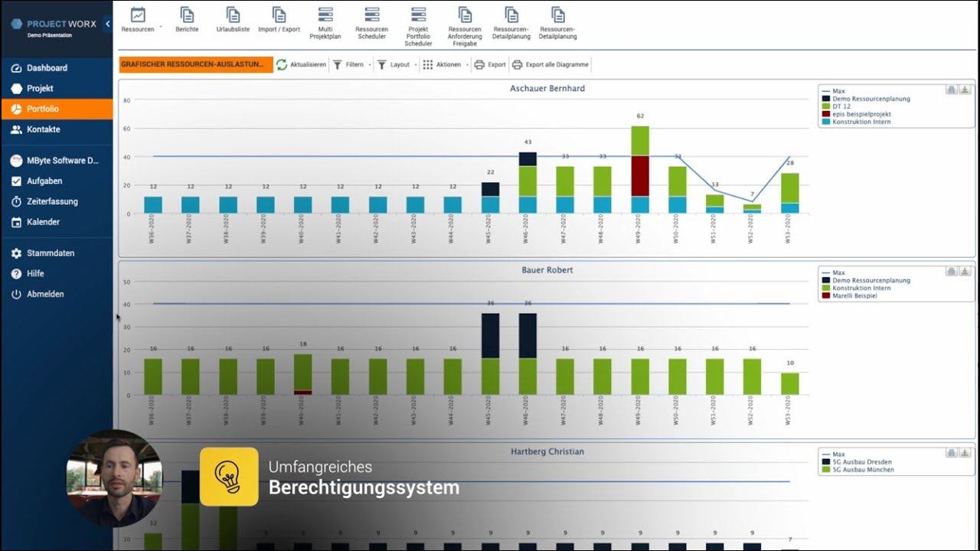
Task: Collapse the sidebar with the chevron arrow
Action: pyautogui.click(x=107, y=24)
